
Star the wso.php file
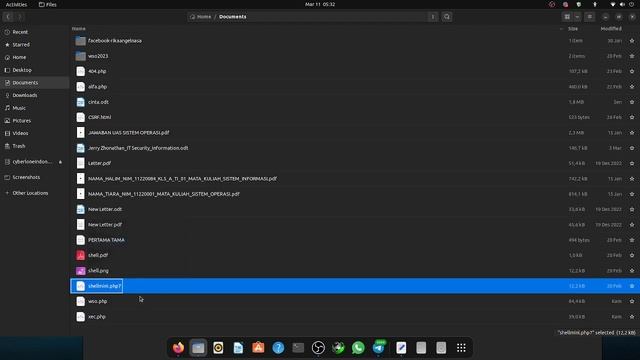(632, 301)
